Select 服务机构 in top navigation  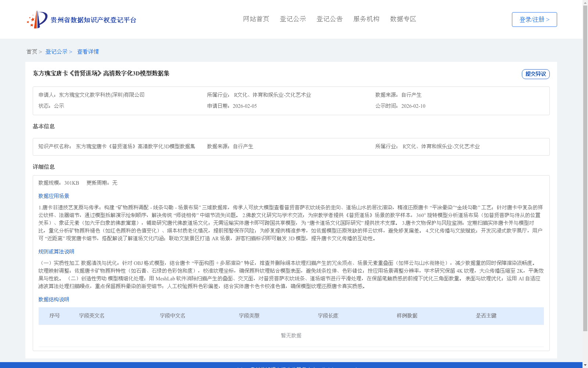366,19
